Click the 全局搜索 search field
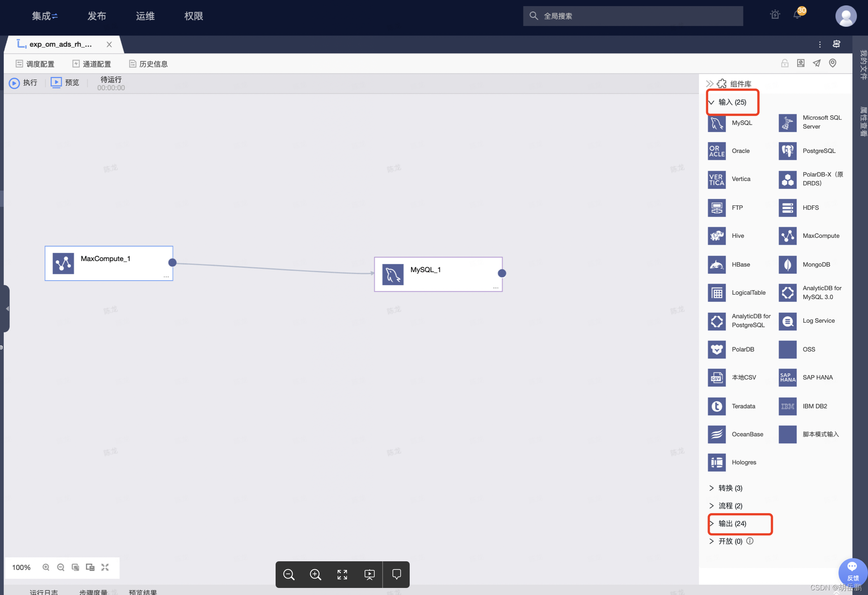Viewport: 868px width, 595px height. (x=633, y=16)
